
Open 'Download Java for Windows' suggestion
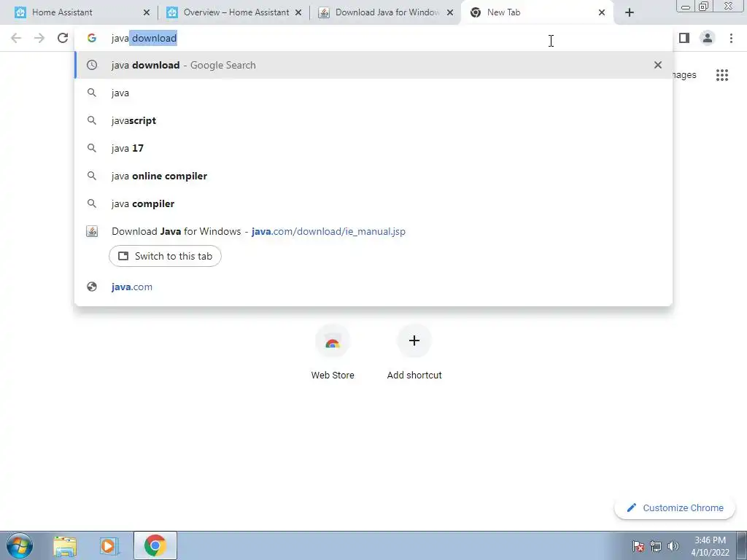(373, 231)
